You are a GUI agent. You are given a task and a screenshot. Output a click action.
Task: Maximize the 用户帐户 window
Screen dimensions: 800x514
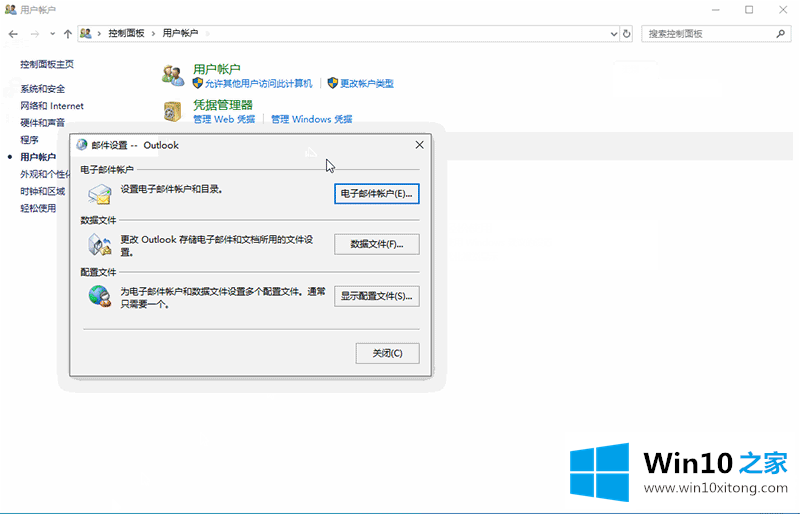749,10
